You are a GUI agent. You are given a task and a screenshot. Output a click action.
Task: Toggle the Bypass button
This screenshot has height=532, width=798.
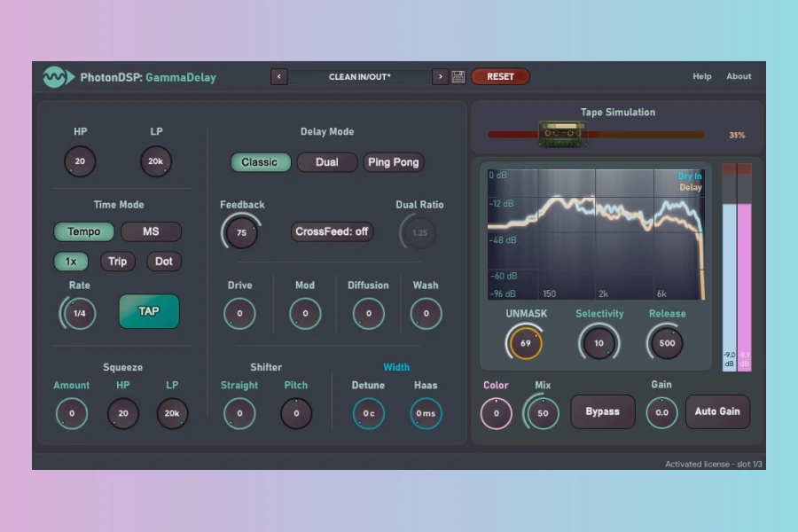[x=603, y=411]
